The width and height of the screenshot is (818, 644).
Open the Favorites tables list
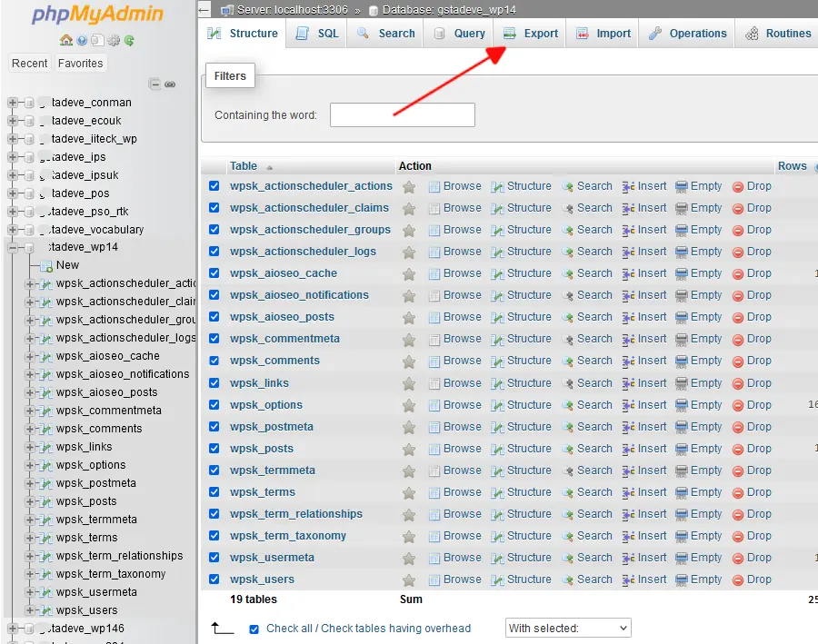pos(80,63)
